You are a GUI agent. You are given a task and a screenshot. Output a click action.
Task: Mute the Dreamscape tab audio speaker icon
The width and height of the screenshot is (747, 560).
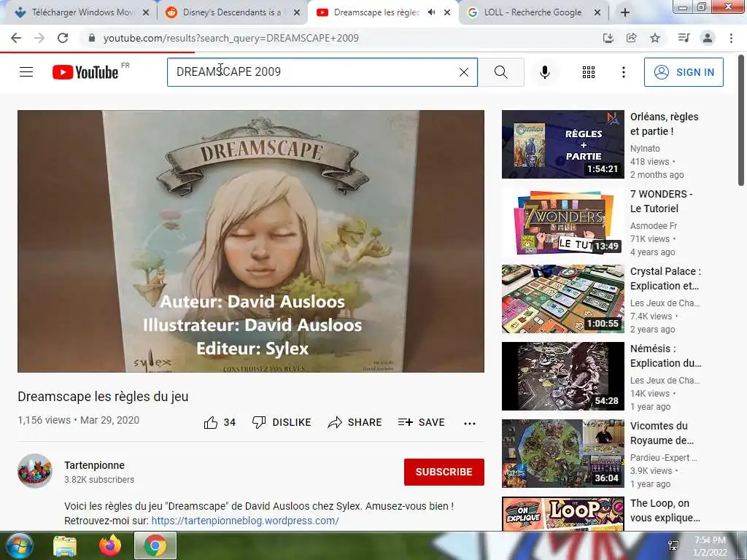tap(431, 12)
